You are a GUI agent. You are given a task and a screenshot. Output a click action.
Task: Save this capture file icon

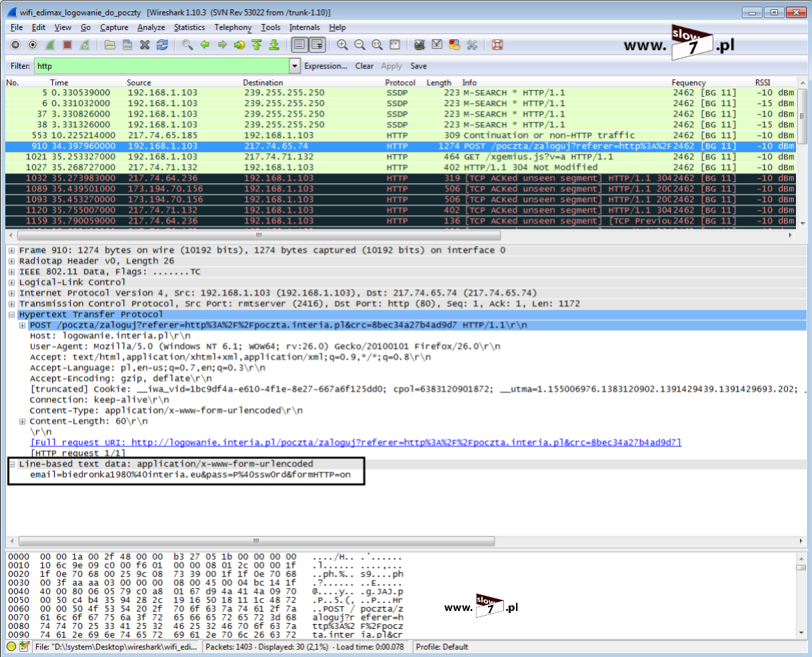tap(127, 45)
